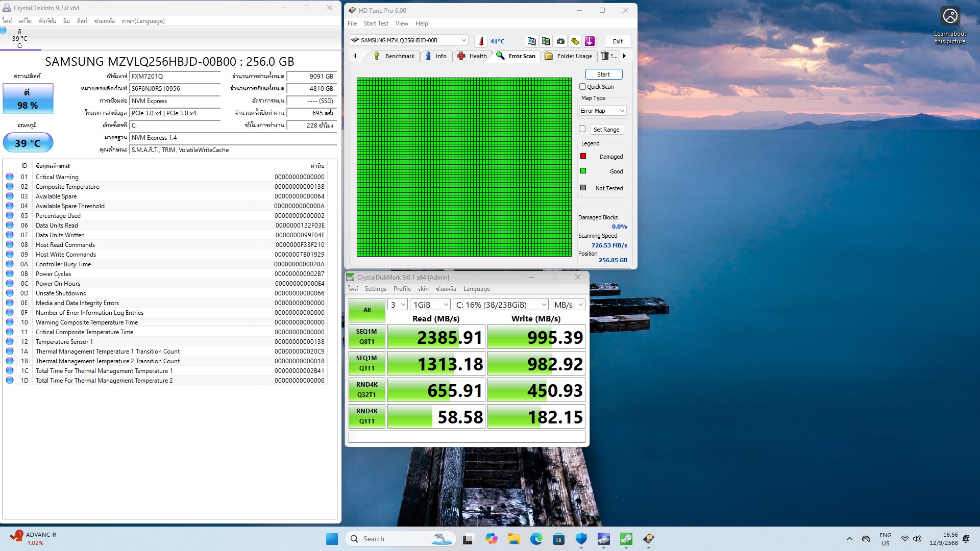This screenshot has height=551, width=980.
Task: Click Learn about this picture desktop icon
Action: [950, 26]
